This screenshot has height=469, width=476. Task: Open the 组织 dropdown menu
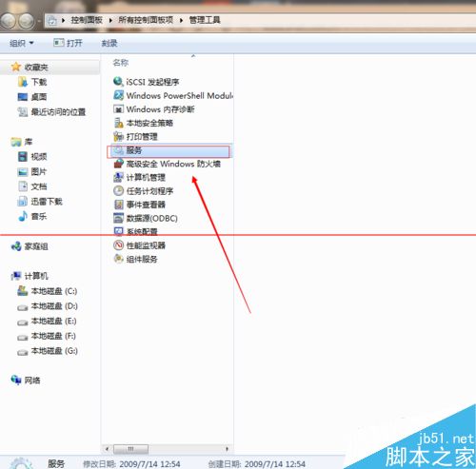[22, 43]
